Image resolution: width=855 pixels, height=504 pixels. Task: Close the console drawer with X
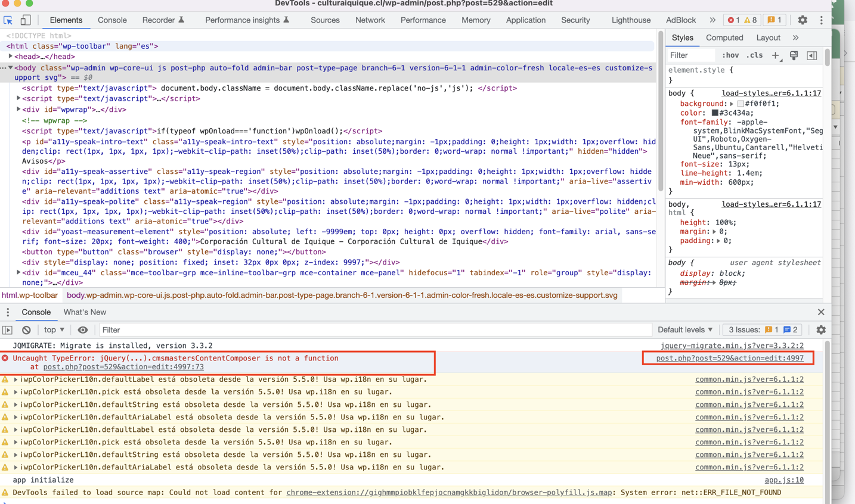coord(821,312)
